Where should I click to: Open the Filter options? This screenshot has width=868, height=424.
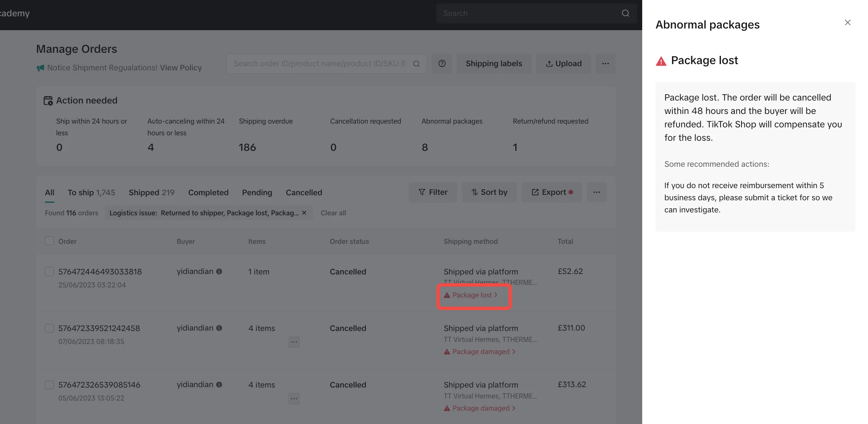click(x=433, y=192)
